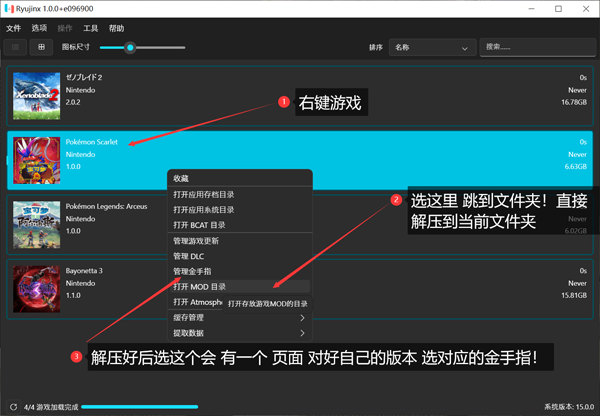Click the 搜索 input field
This screenshot has width=600, height=416.
(x=538, y=47)
